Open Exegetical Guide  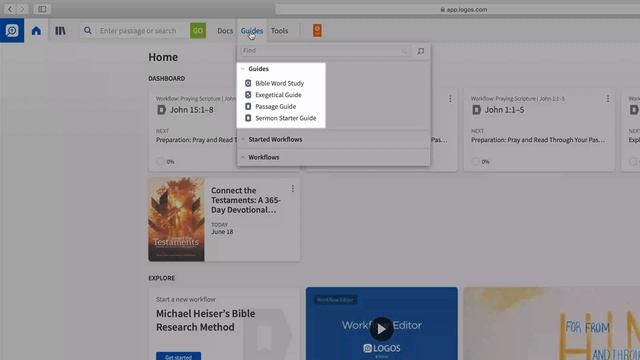click(278, 95)
